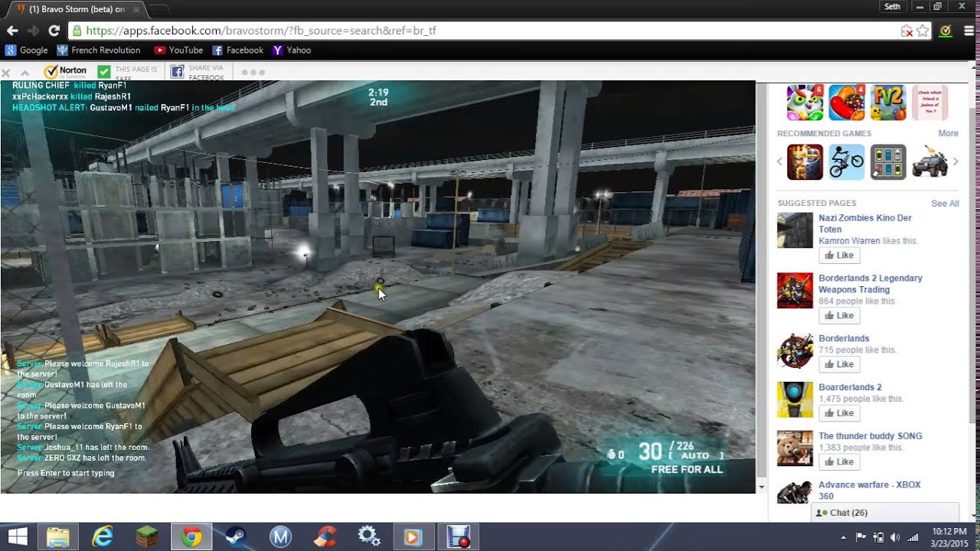Show next recommended games with right arrow
Image resolution: width=980 pixels, height=551 pixels.
pyautogui.click(x=955, y=161)
